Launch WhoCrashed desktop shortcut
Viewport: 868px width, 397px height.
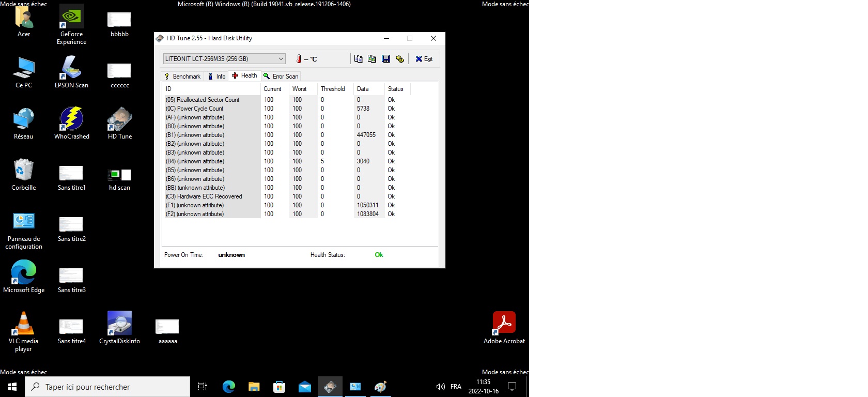(71, 124)
